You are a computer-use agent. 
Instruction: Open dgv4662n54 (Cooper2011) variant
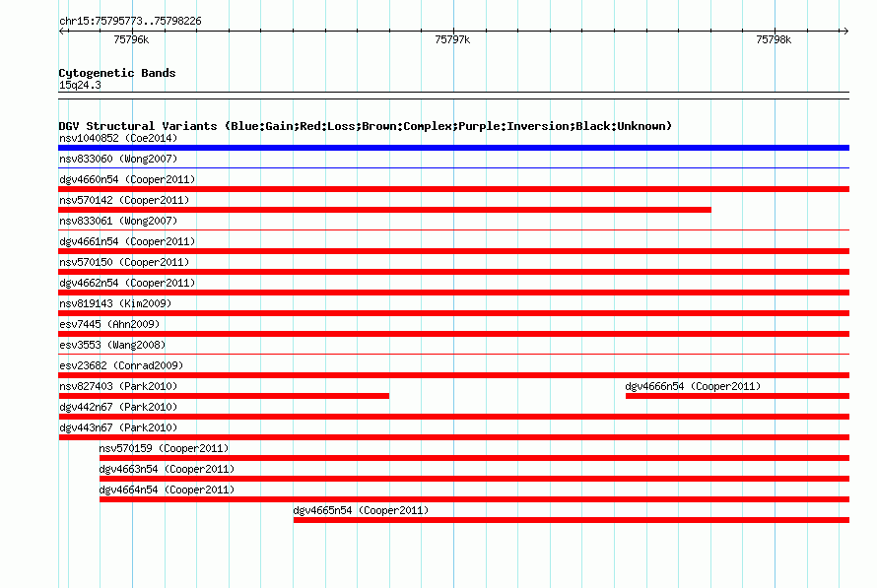click(x=127, y=283)
